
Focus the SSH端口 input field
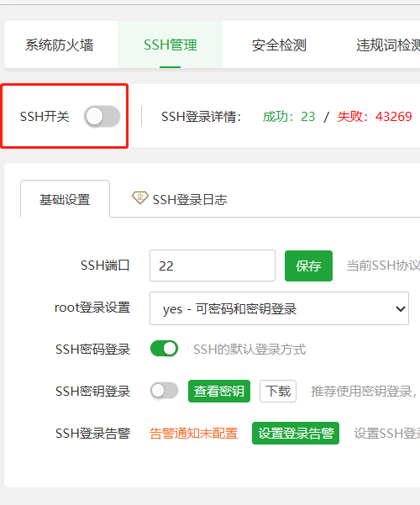(213, 266)
